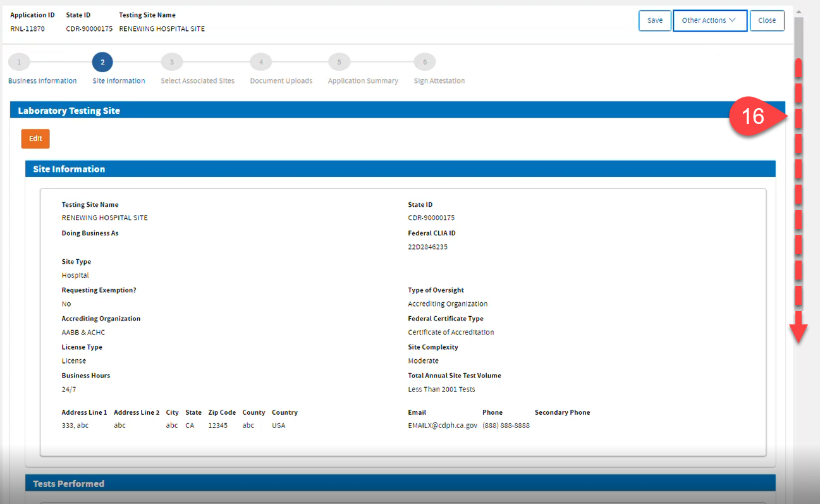This screenshot has width=820, height=504.
Task: Click the Document Uploads step label
Action: 281,80
